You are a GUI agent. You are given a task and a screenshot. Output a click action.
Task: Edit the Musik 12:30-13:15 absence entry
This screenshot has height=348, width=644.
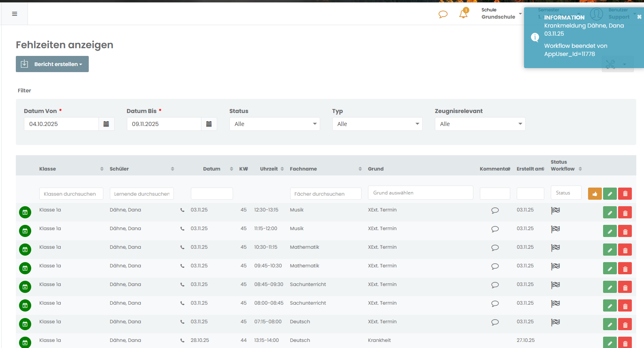[x=610, y=212]
